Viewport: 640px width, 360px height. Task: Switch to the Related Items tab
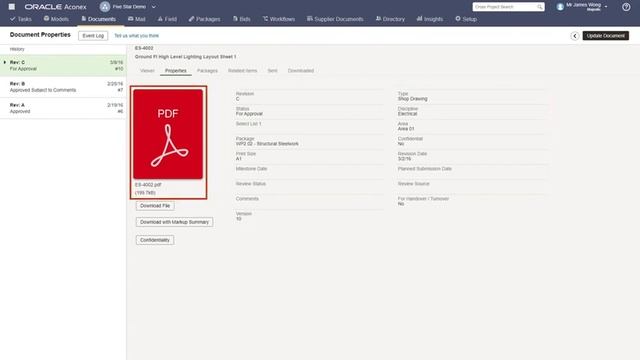tap(242, 71)
